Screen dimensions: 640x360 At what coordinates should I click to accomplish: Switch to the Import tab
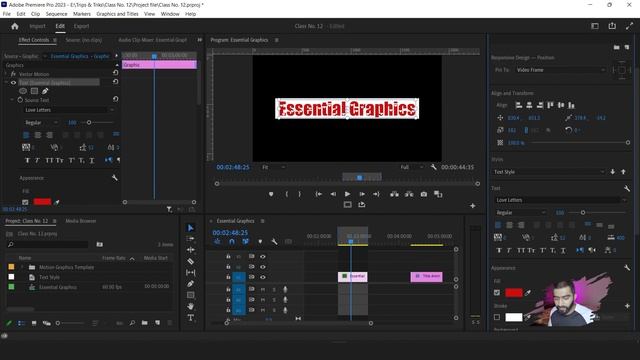(x=37, y=26)
